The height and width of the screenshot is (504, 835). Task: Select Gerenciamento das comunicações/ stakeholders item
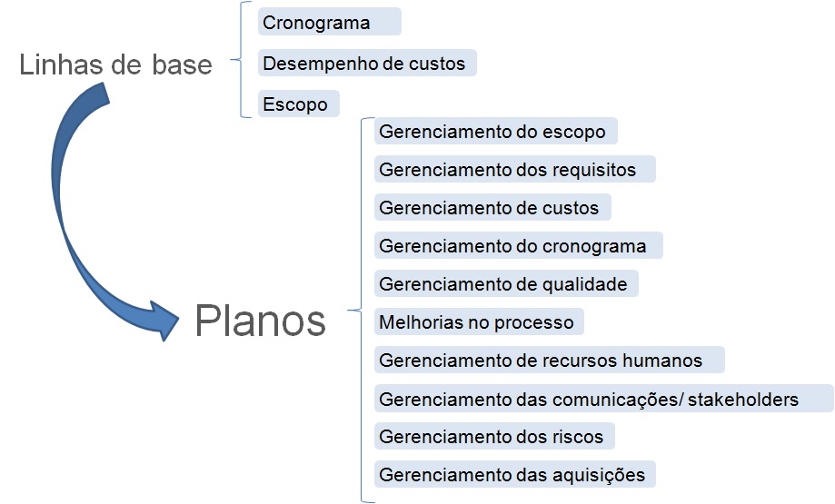604,399
